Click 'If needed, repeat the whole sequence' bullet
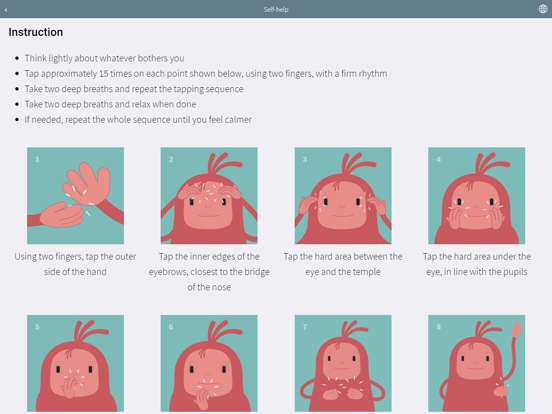 point(138,120)
